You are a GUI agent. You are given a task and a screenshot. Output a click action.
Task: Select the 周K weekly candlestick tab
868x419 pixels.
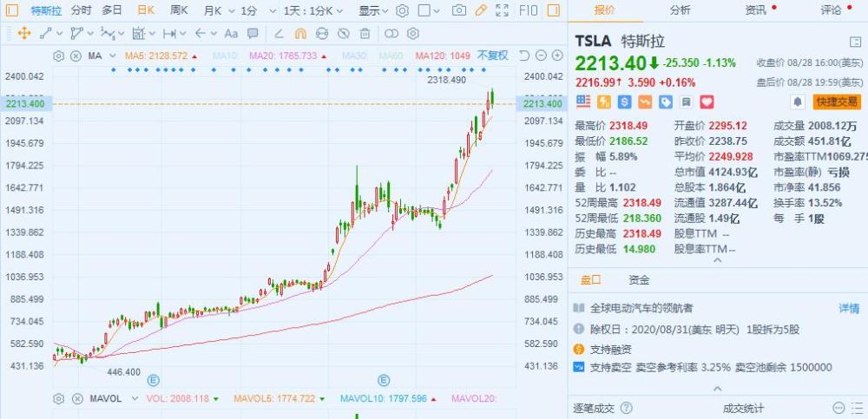tap(179, 10)
